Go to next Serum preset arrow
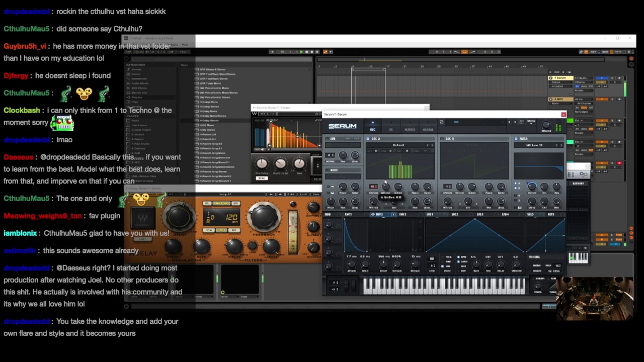 (515, 122)
